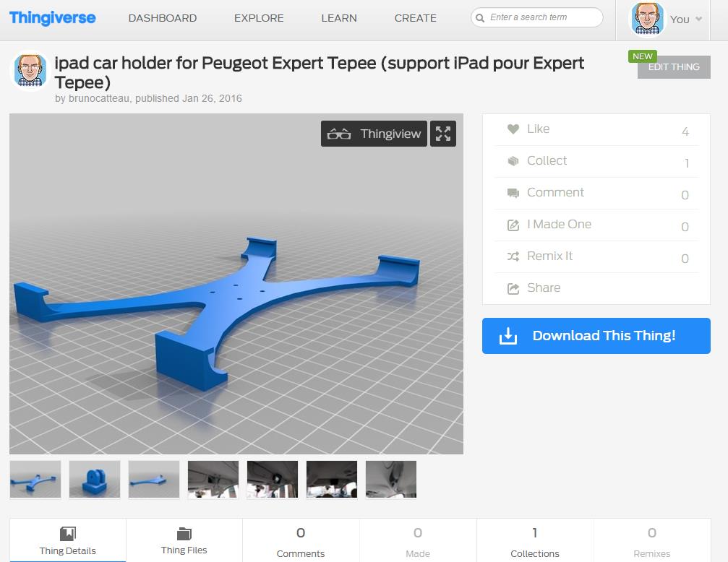728x562 pixels.
Task: Click the Like heart icon
Action: (x=513, y=129)
